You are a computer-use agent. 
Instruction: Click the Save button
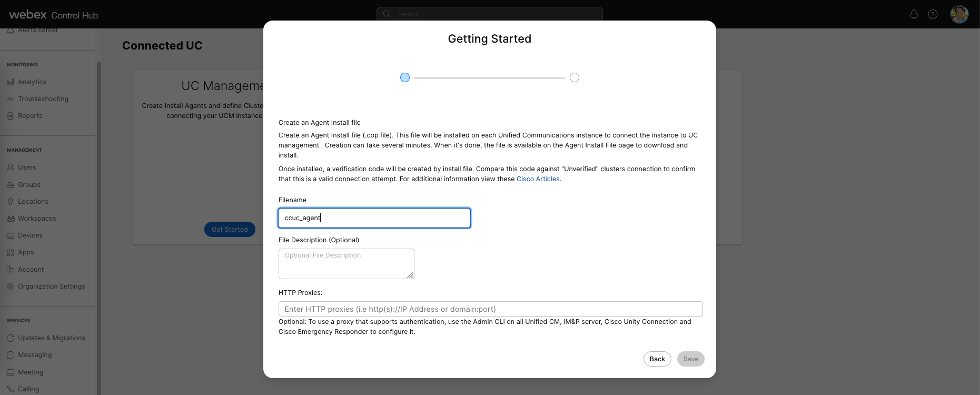click(690, 359)
